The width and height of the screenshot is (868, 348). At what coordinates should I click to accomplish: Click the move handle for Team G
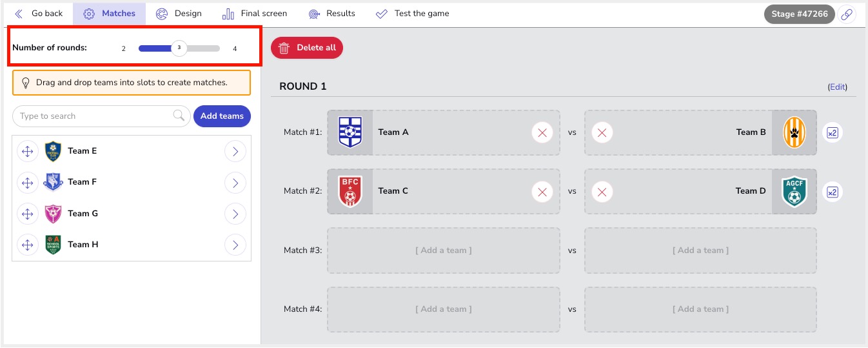28,214
